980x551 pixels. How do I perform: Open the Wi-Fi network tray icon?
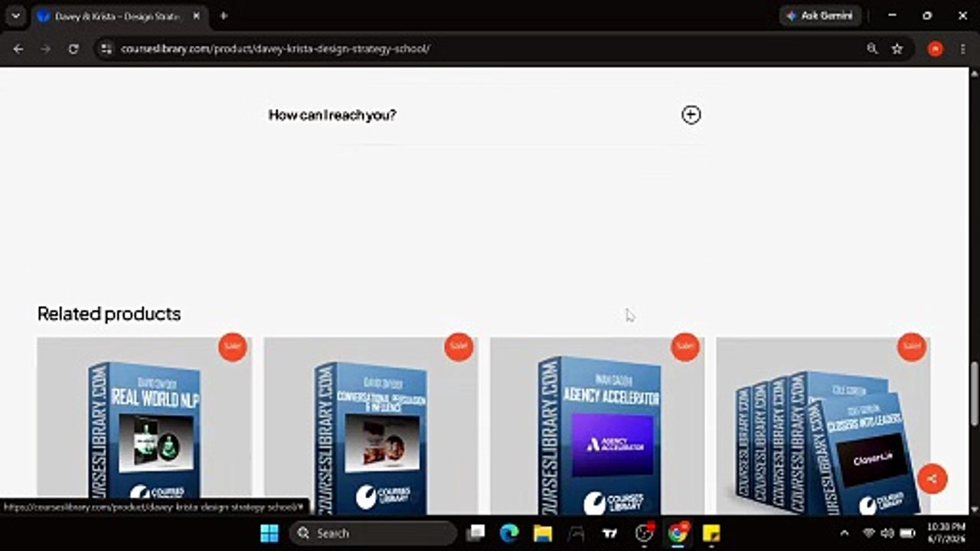[x=869, y=533]
